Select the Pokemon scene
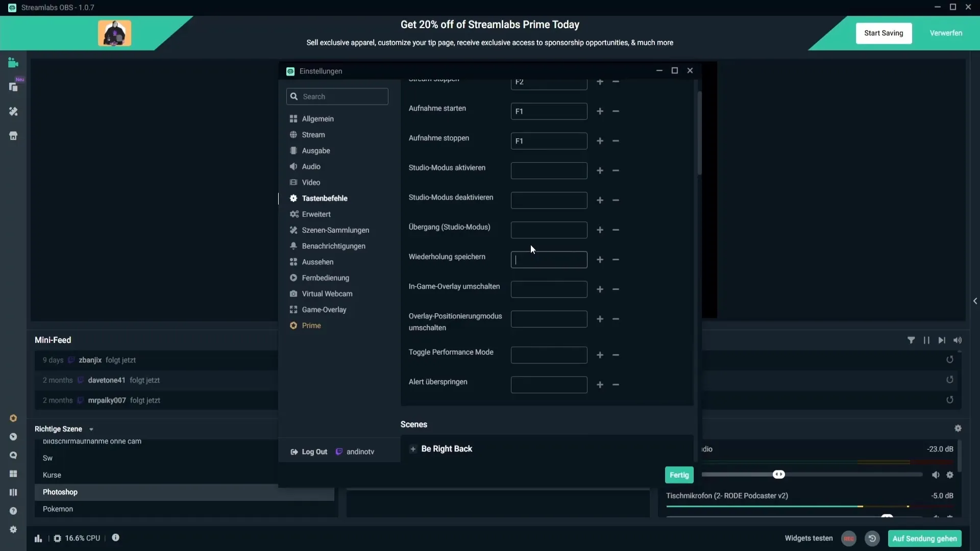 click(x=184, y=509)
